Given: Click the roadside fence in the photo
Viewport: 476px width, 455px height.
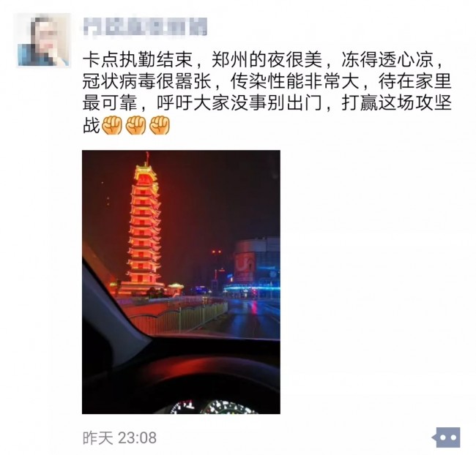Looking at the screenshot, I should click(179, 317).
